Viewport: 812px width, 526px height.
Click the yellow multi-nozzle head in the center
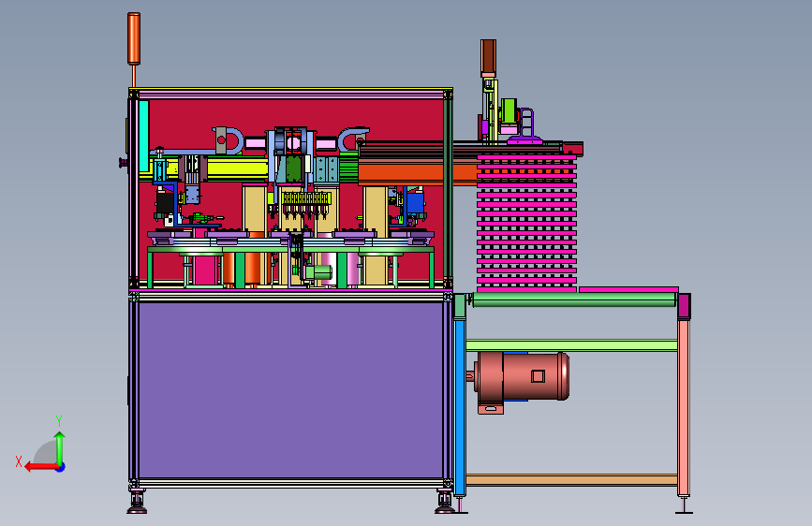305,198
